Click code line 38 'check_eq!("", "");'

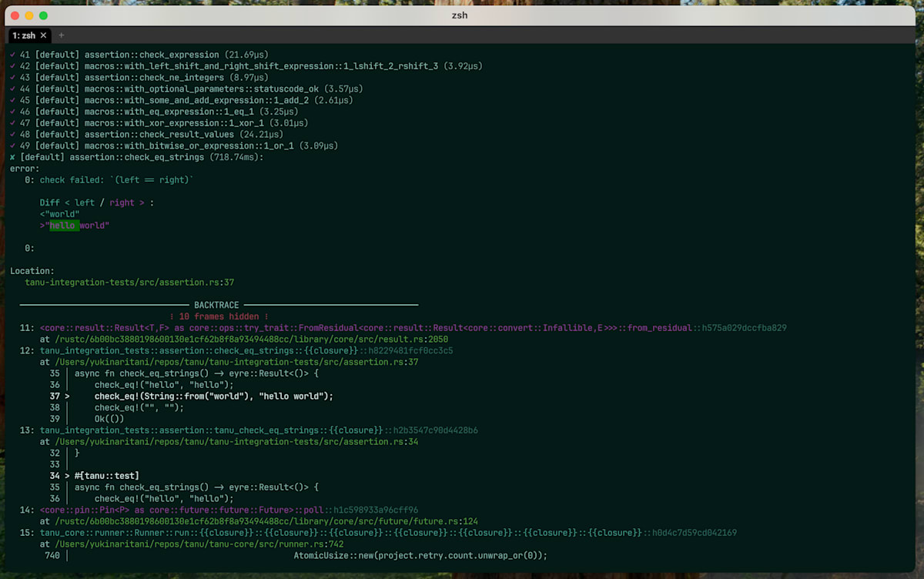point(139,407)
